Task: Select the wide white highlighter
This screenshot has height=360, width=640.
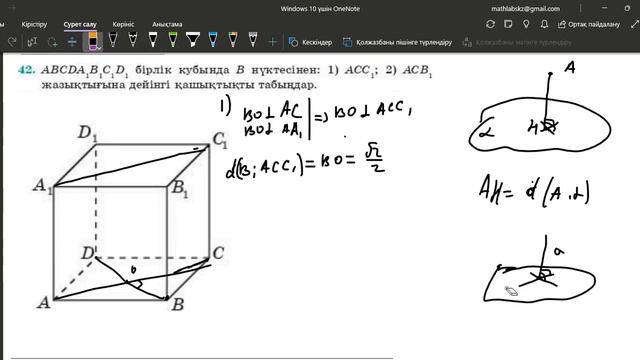Action: pyautogui.click(x=193, y=40)
